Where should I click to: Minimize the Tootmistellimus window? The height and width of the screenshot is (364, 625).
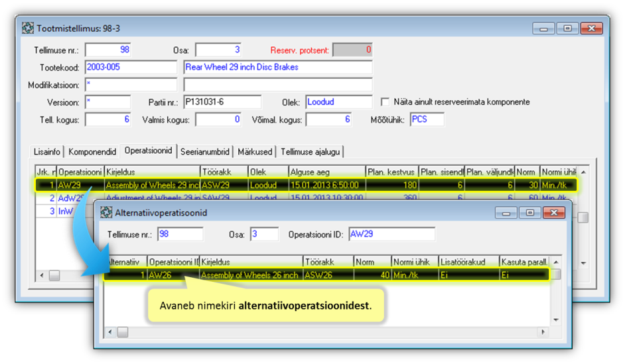coord(543,29)
